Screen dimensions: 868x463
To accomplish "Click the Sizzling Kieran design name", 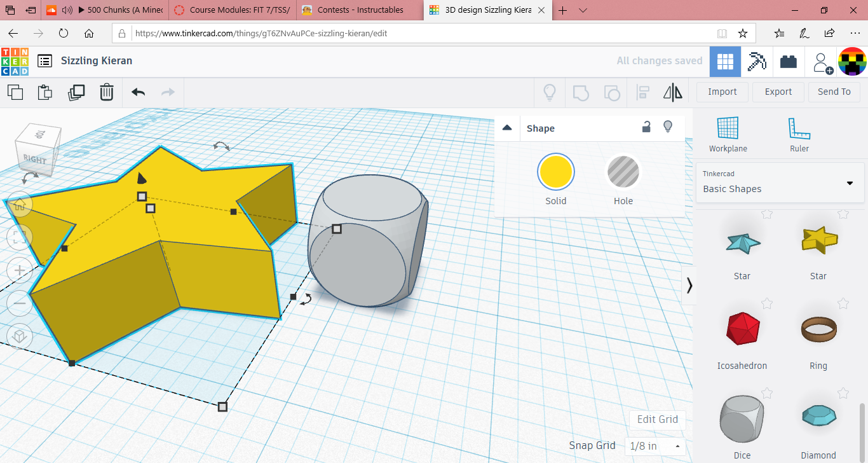I will (x=97, y=61).
